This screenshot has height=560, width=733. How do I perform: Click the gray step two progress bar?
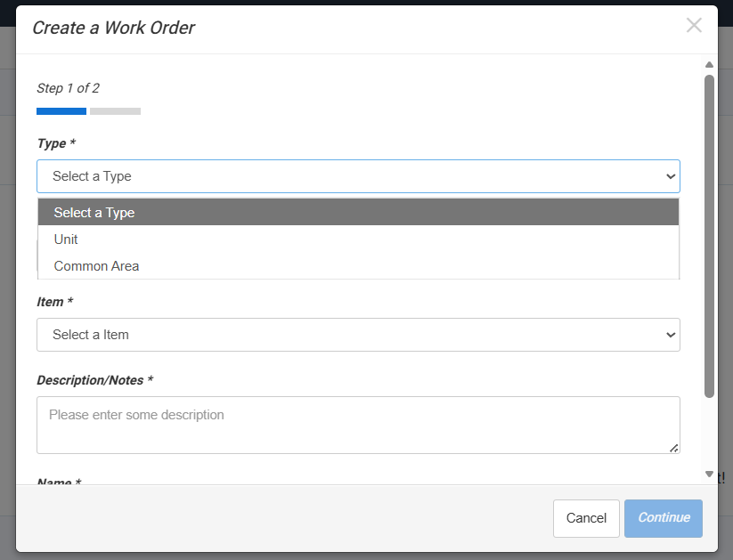pyautogui.click(x=116, y=111)
